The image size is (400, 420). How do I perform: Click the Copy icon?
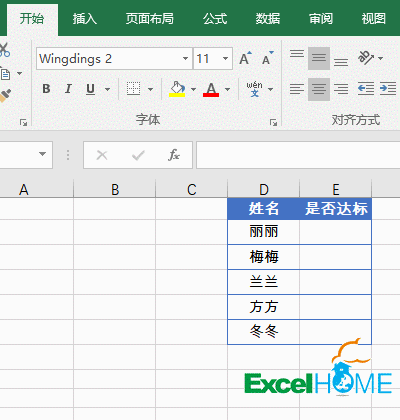[5, 74]
